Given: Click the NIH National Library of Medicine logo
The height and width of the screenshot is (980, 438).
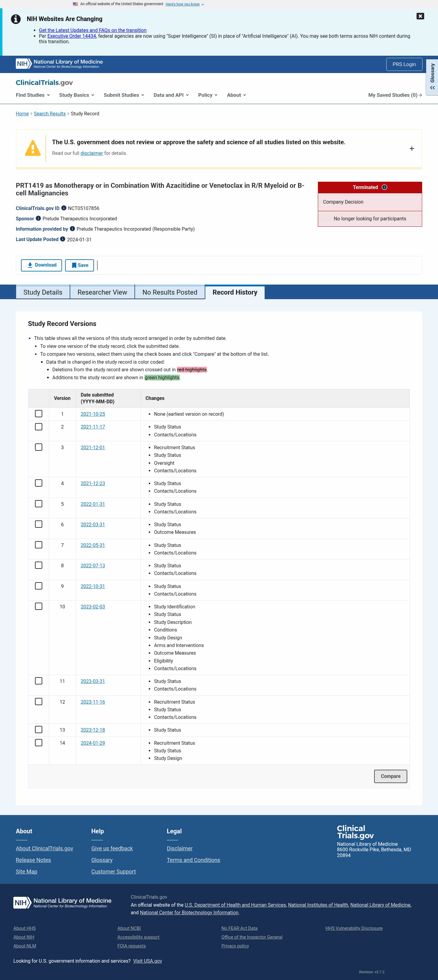Looking at the screenshot, I should 59,64.
